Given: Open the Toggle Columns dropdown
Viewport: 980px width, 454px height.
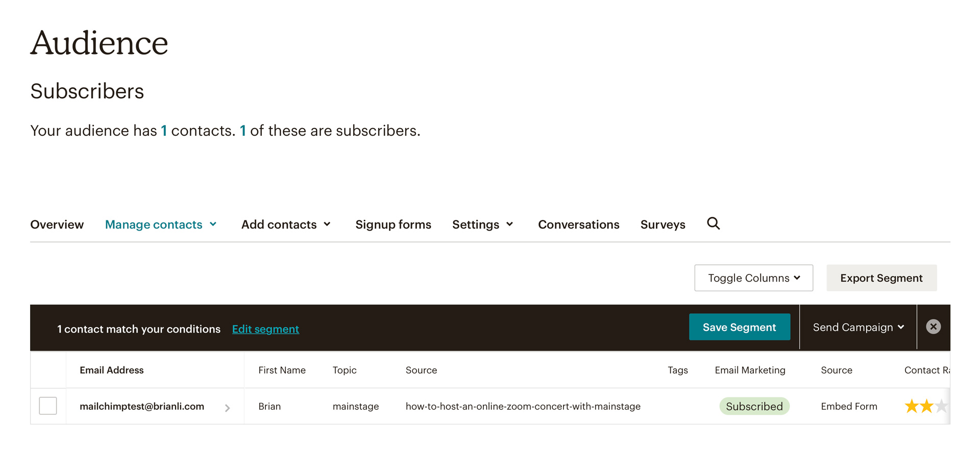Looking at the screenshot, I should (x=753, y=278).
